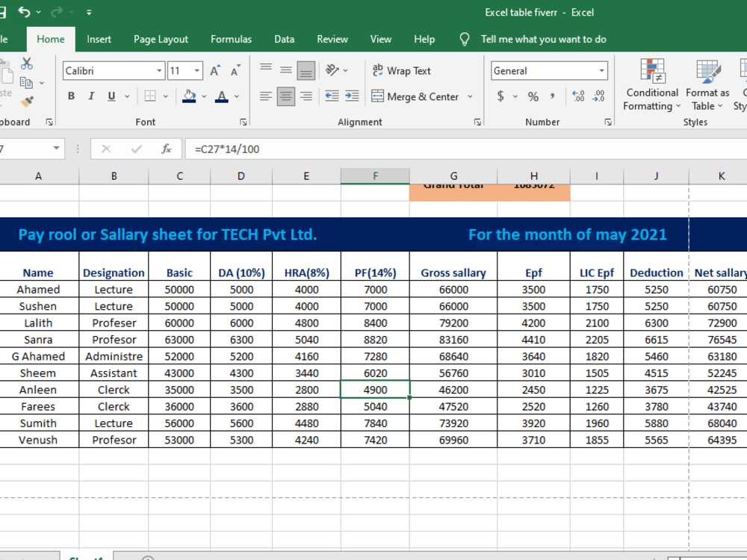Open Clipboard pane launcher
The image size is (747, 560).
(49, 122)
